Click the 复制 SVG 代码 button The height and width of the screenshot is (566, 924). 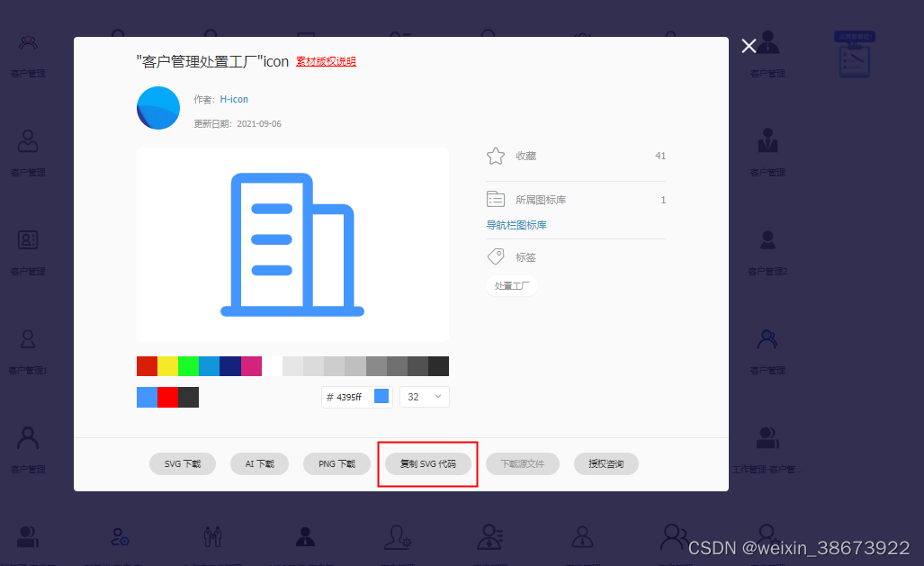click(428, 464)
